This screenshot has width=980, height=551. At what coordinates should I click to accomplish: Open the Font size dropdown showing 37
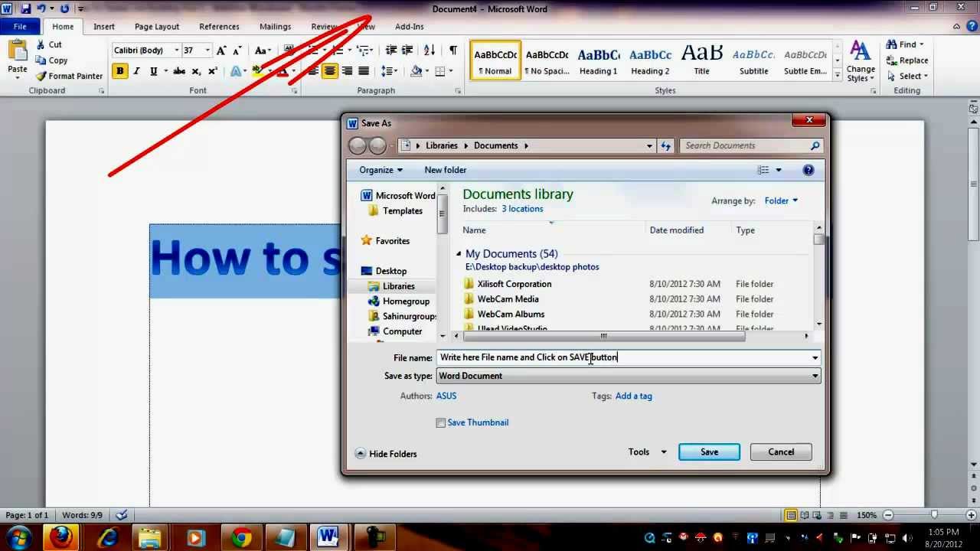click(207, 51)
